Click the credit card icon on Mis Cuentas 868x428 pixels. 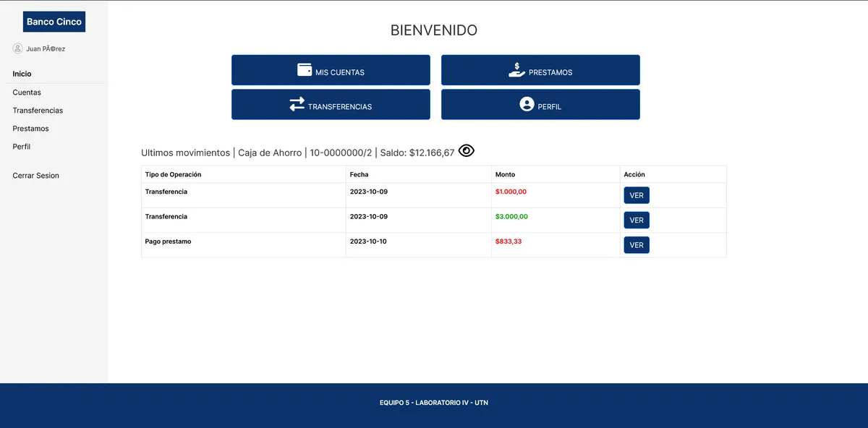click(304, 69)
